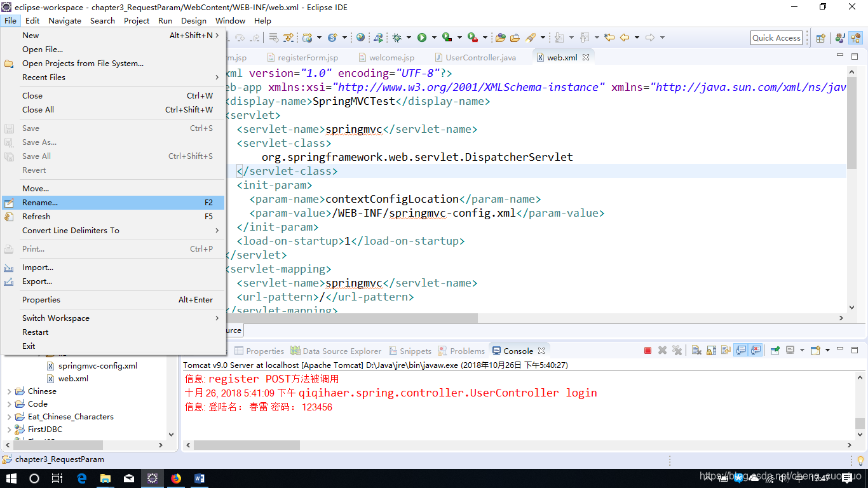Click editor horizontal scrollbar thumb
This screenshot has height=488, width=868.
point(351,318)
